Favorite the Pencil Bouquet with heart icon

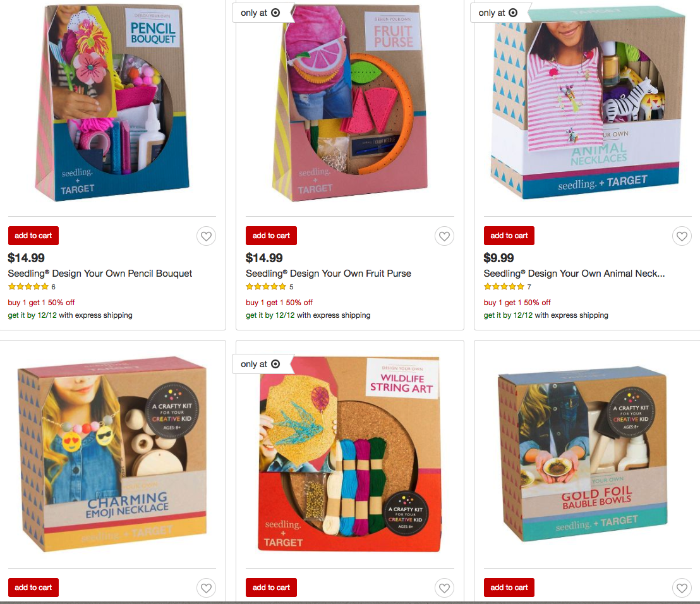[x=206, y=236]
